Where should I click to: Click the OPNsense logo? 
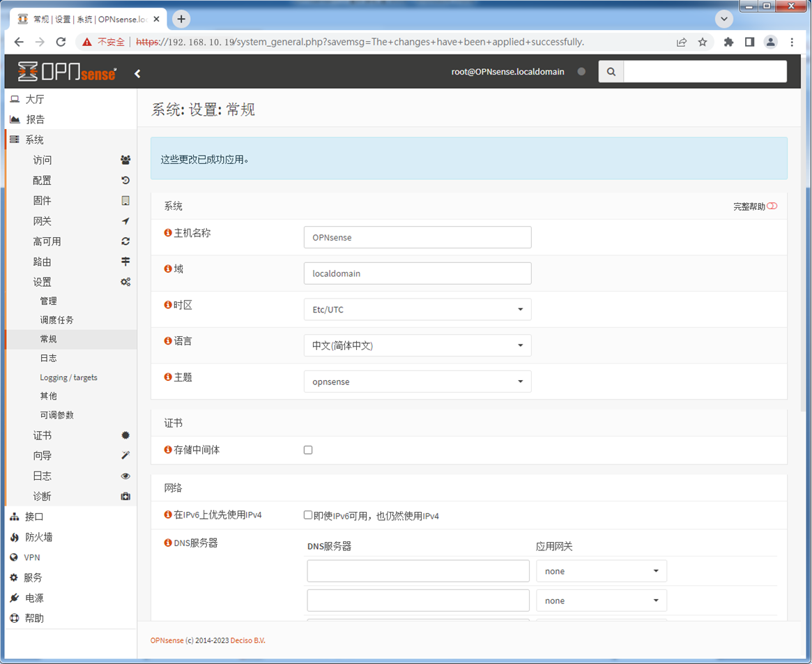click(x=67, y=72)
